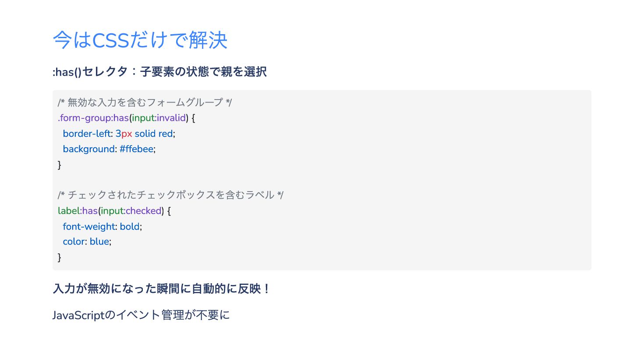This screenshot has width=644, height=363.
Task: Click the .form-group:has(input:invalid) selector line
Action: point(126,118)
